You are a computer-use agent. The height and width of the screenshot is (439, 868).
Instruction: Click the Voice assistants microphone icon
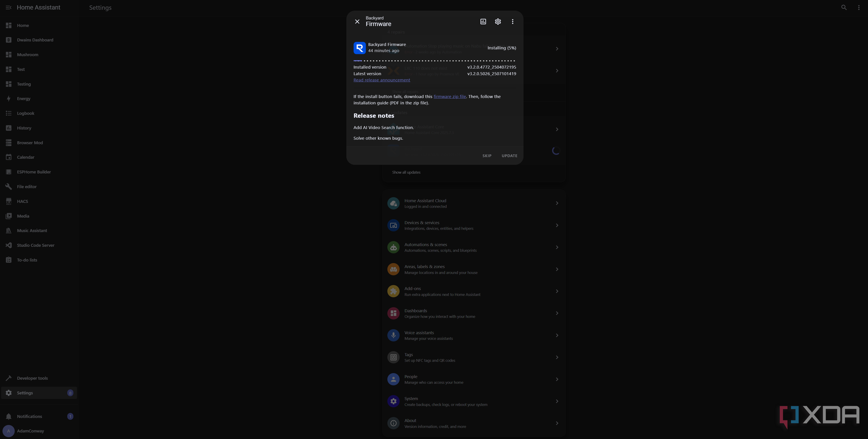pos(393,335)
